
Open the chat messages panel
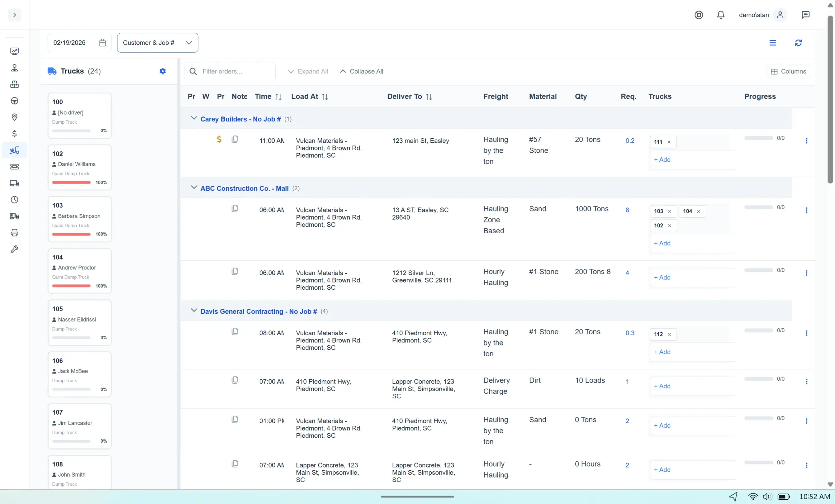(806, 15)
